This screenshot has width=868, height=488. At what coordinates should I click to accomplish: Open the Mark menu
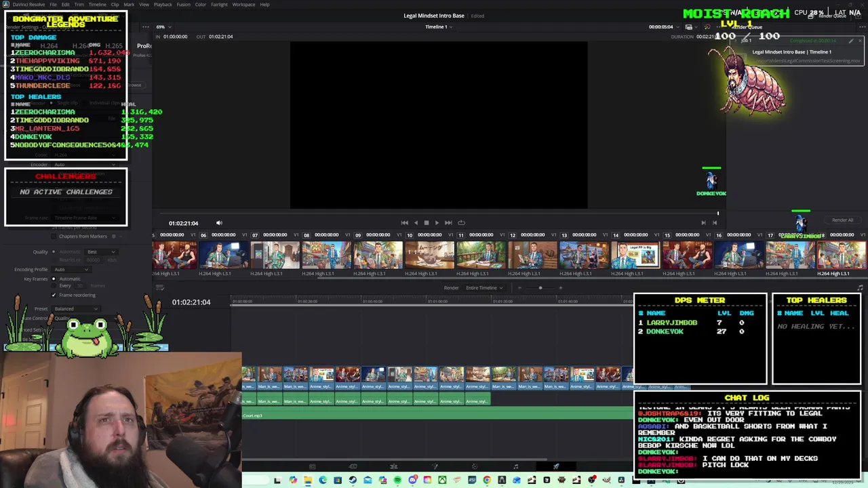pyautogui.click(x=129, y=5)
